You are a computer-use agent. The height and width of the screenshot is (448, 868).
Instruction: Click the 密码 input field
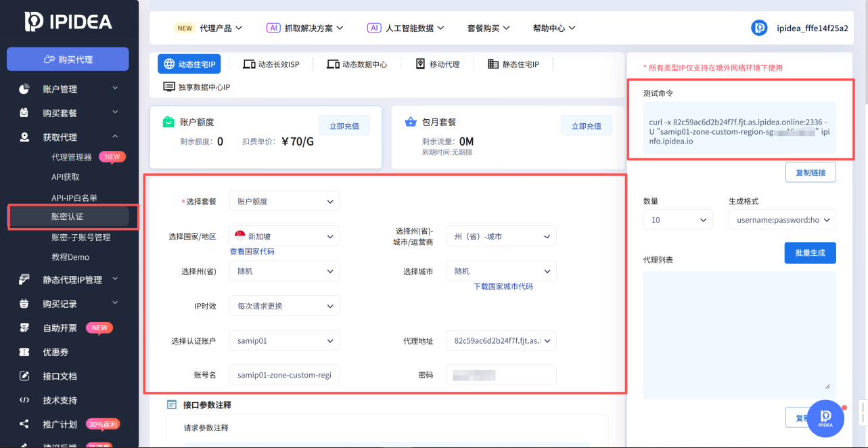pyautogui.click(x=501, y=374)
